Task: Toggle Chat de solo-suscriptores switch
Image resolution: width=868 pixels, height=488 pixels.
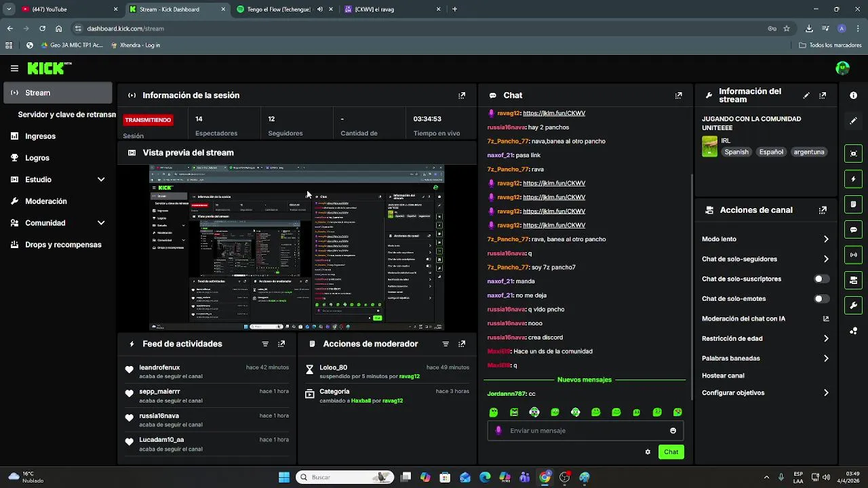Action: [x=821, y=279]
